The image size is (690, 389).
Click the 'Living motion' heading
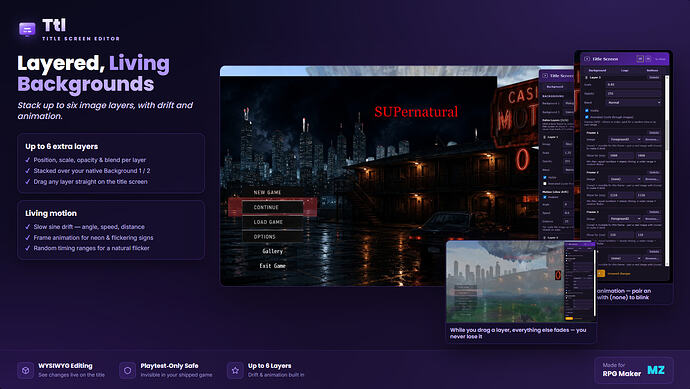(x=51, y=213)
